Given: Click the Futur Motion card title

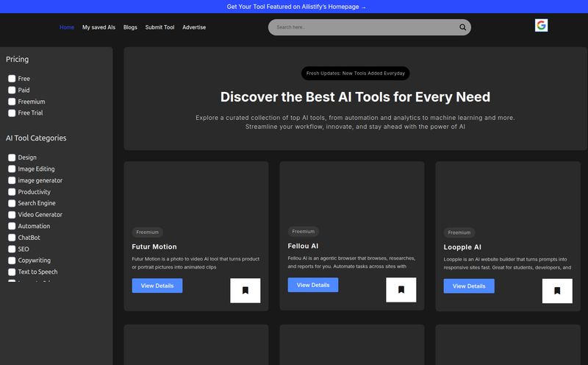Looking at the screenshot, I should click(x=154, y=247).
